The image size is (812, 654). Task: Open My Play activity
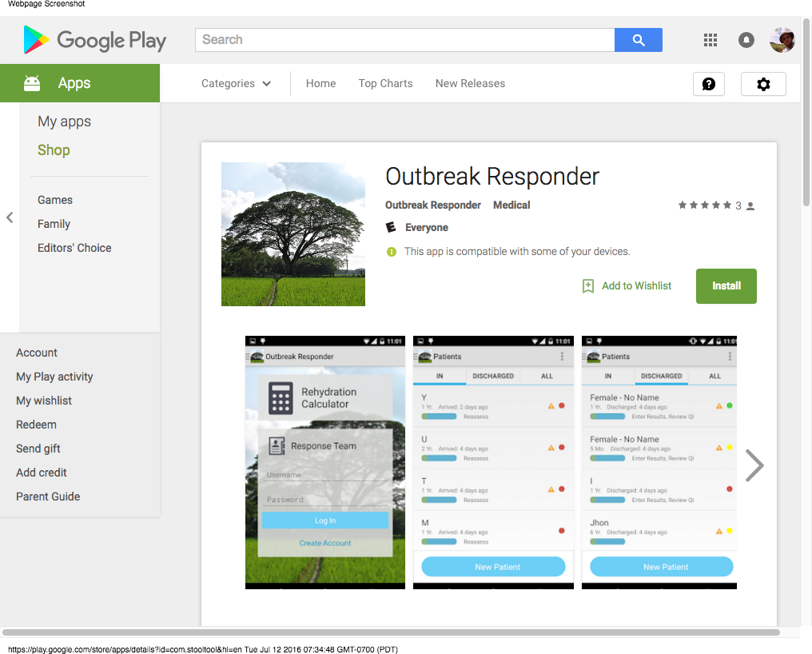[54, 377]
